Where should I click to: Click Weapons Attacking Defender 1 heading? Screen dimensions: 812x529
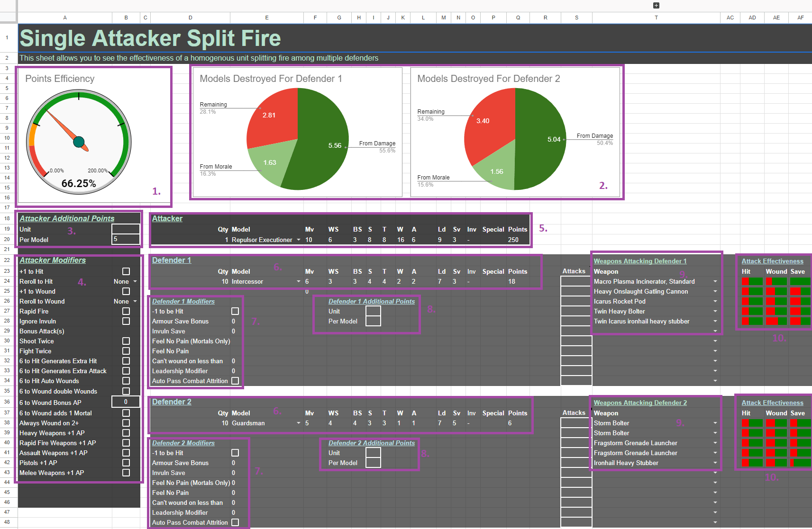(x=640, y=261)
